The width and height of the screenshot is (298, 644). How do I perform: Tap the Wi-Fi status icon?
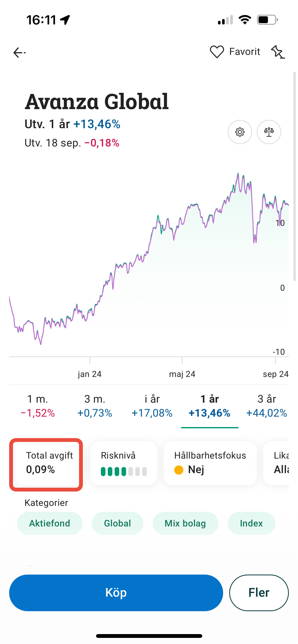pos(245,20)
